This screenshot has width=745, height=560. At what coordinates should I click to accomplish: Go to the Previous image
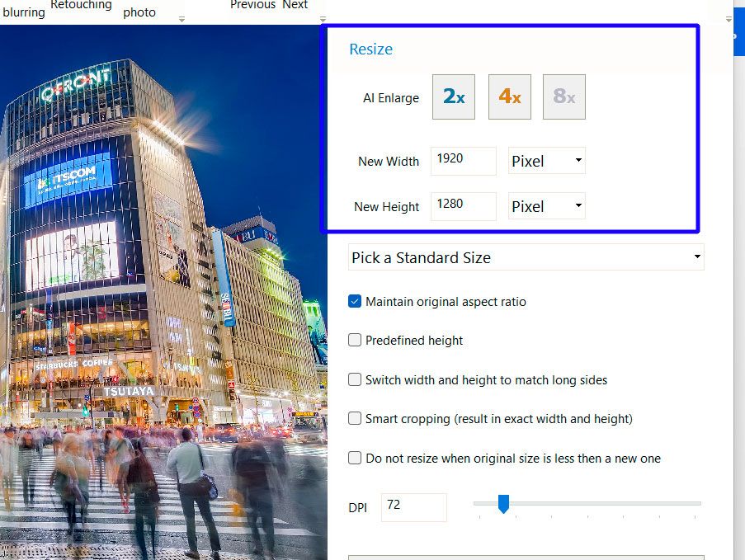252,5
